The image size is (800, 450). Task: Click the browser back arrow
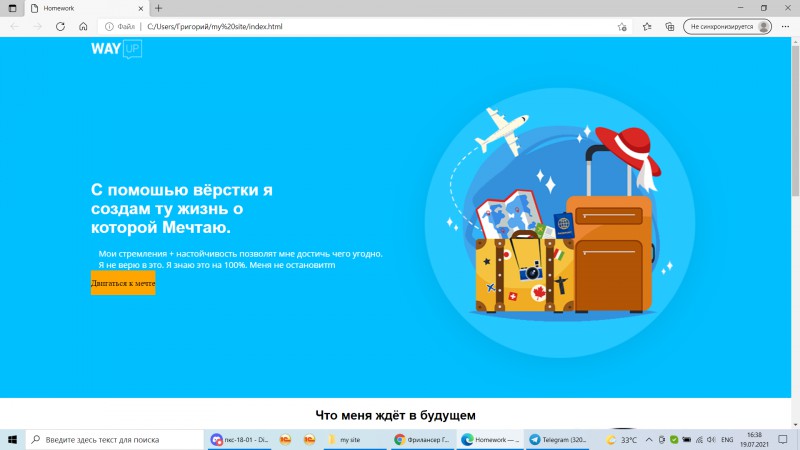tap(14, 27)
